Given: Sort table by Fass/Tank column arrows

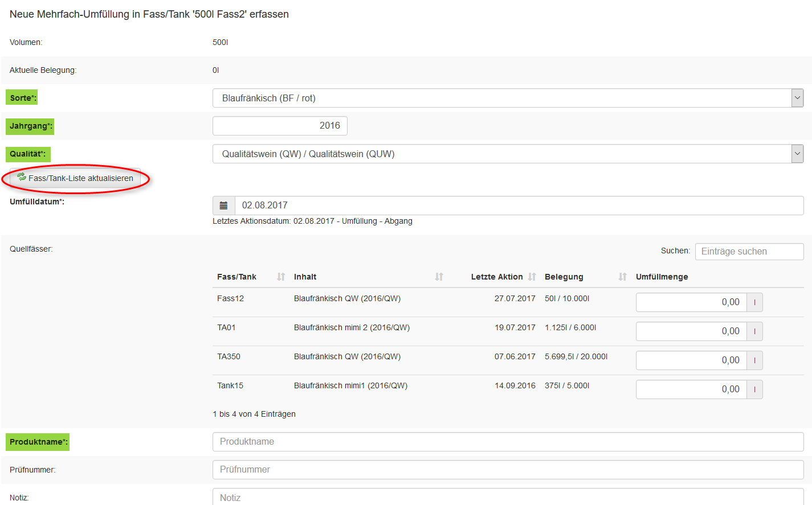Looking at the screenshot, I should pos(281,277).
